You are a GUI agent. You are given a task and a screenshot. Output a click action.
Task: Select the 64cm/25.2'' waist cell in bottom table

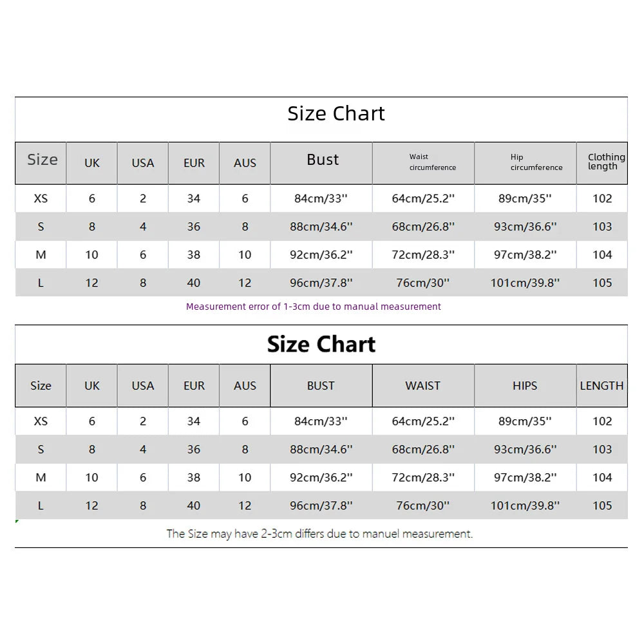[423, 421]
